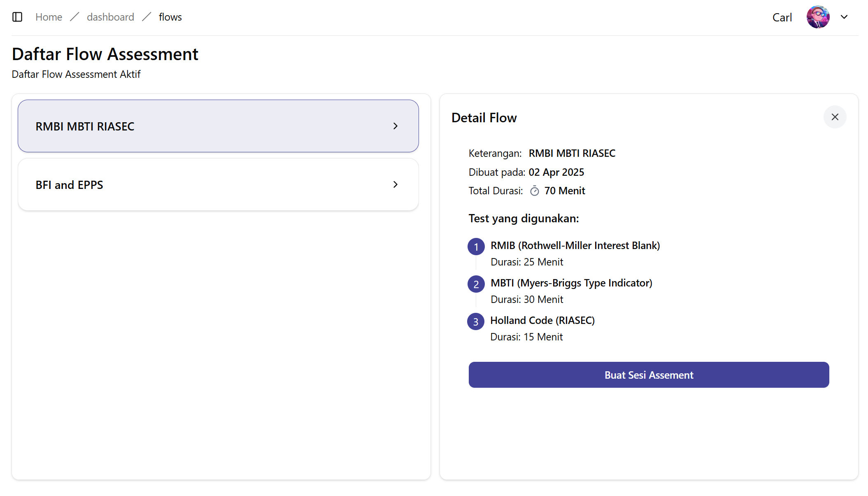
Task: Select the RMBI MBTI RIASEC flow card
Action: [218, 126]
